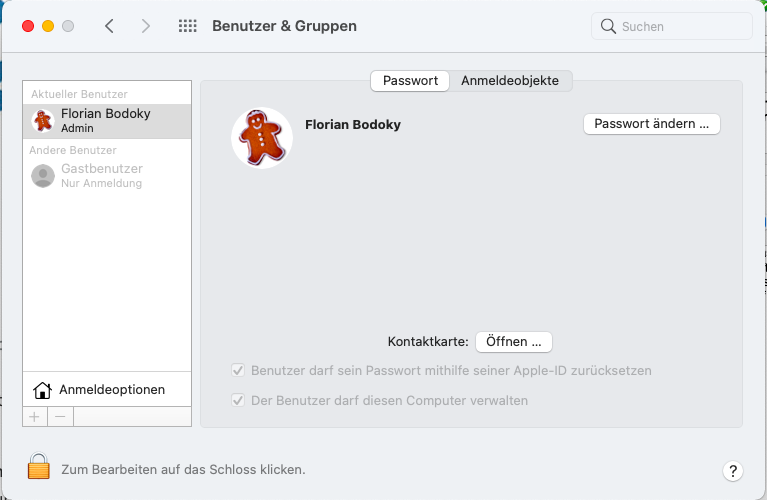Open the help question mark button
The image size is (767, 500).
click(x=732, y=470)
